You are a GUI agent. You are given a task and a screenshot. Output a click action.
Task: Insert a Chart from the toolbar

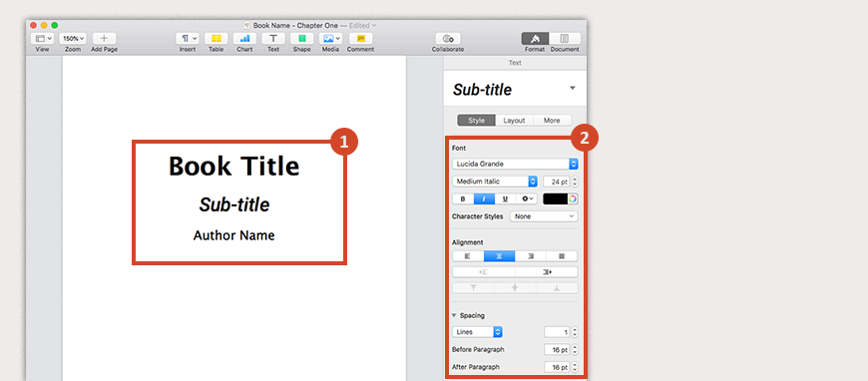pyautogui.click(x=244, y=39)
